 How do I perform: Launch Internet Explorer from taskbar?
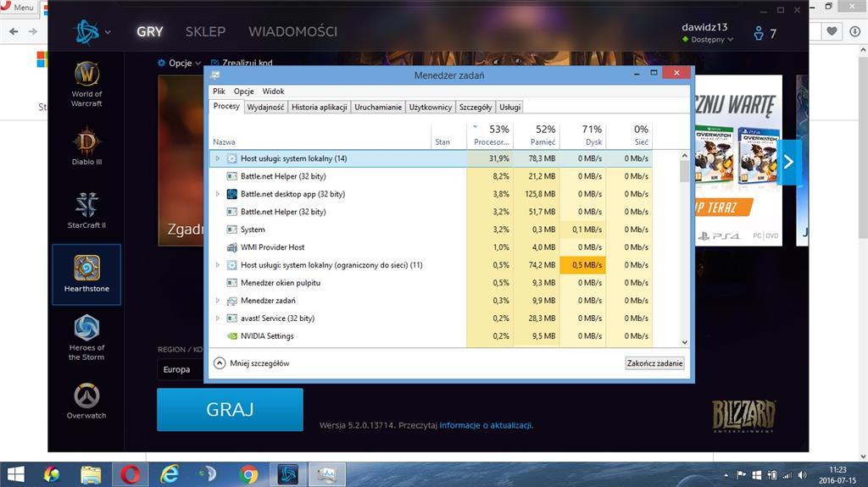170,474
